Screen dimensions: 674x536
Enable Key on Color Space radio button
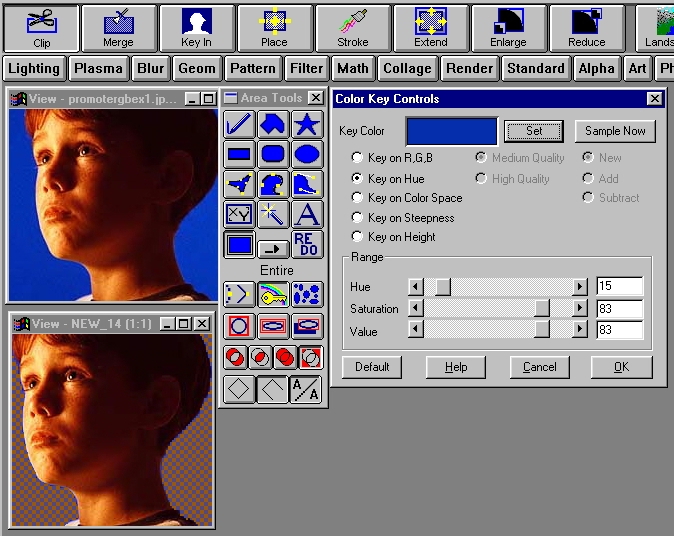click(357, 198)
